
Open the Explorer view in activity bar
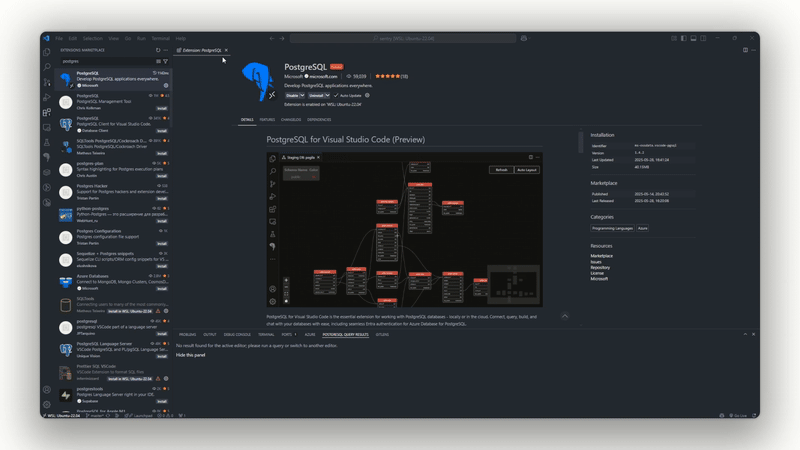47,52
